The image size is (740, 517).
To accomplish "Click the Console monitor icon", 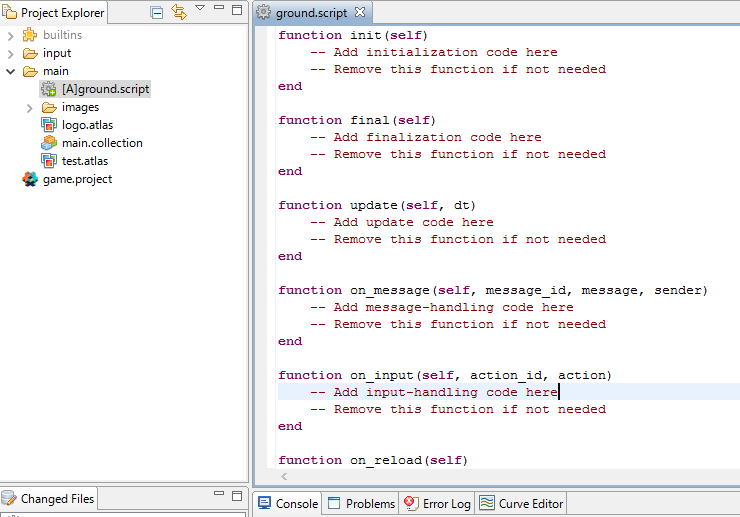I will tap(265, 503).
